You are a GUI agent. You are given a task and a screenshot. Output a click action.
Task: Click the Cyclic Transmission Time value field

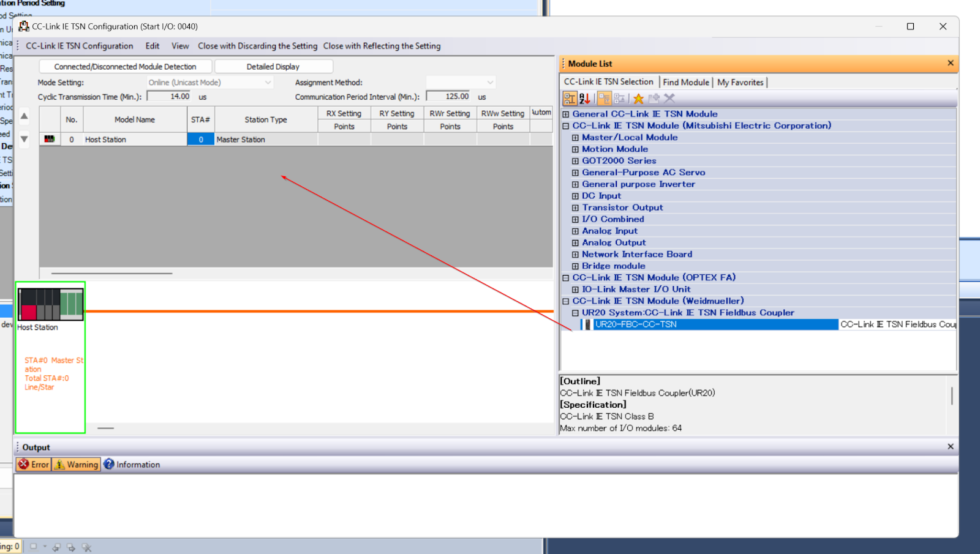click(169, 96)
